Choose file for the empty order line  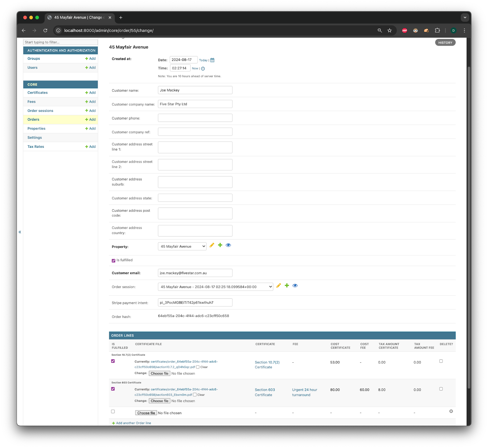(x=146, y=413)
